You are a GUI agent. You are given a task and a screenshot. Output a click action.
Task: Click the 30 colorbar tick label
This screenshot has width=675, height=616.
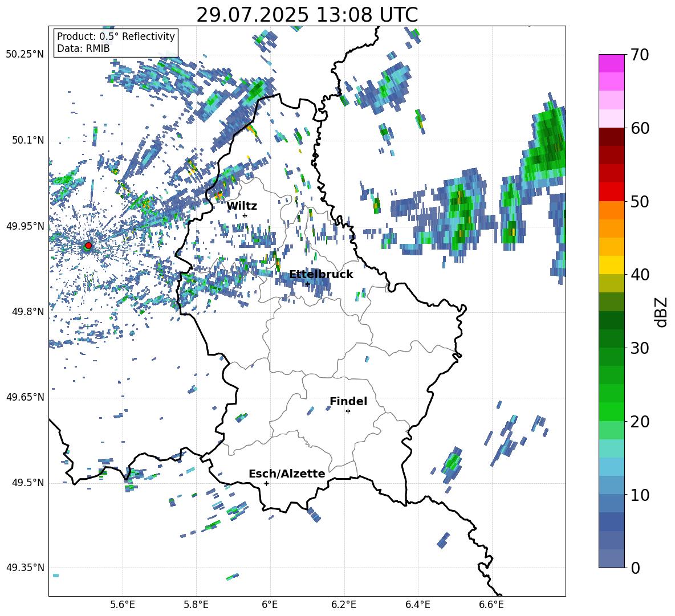640,348
